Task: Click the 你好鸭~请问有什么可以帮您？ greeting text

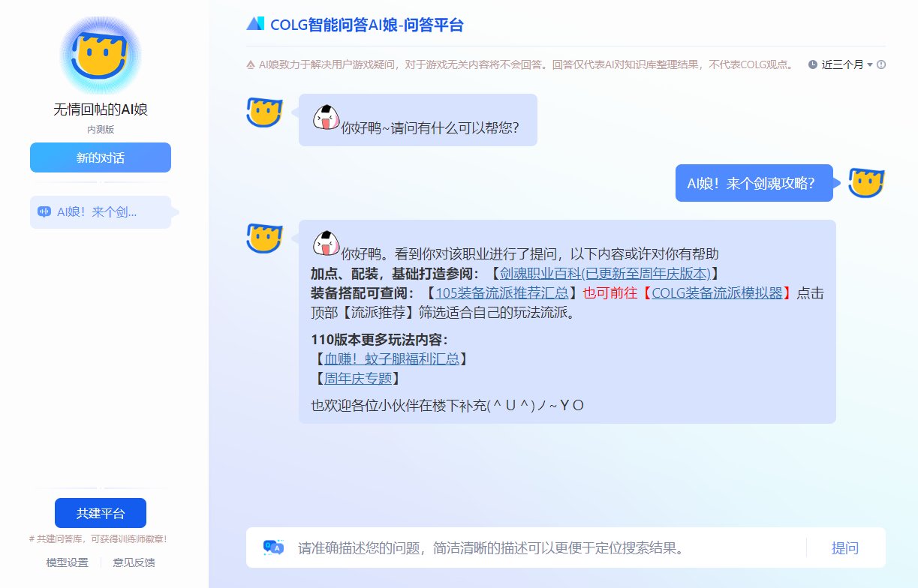Action: (x=430, y=127)
